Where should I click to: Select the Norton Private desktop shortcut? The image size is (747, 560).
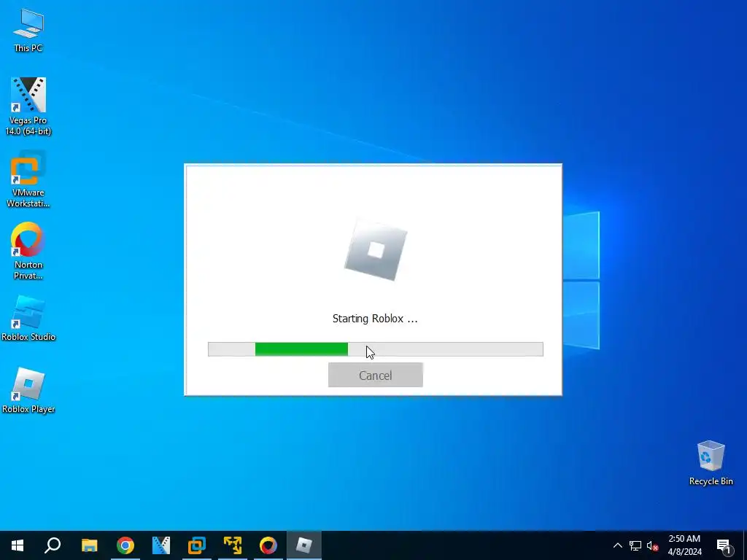[x=28, y=252]
